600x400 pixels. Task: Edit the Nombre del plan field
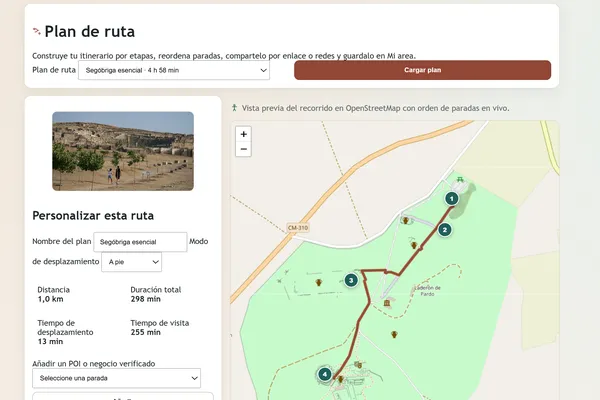[x=140, y=242]
